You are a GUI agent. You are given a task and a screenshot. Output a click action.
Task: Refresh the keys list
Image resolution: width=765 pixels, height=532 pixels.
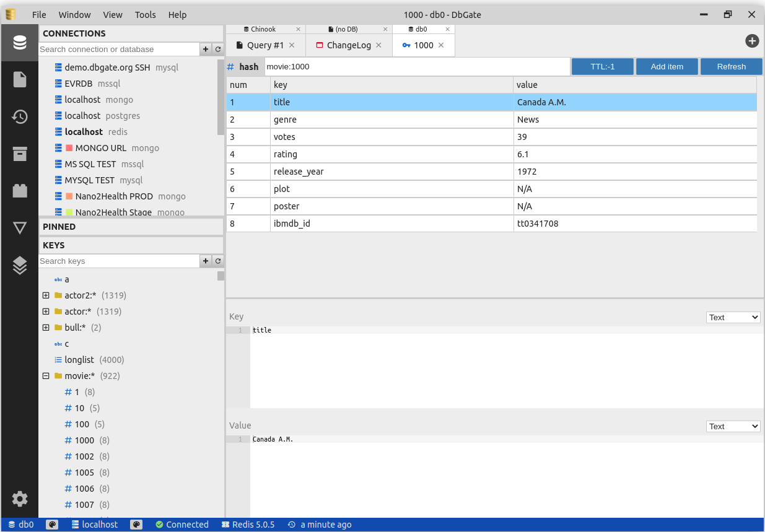[x=218, y=261]
